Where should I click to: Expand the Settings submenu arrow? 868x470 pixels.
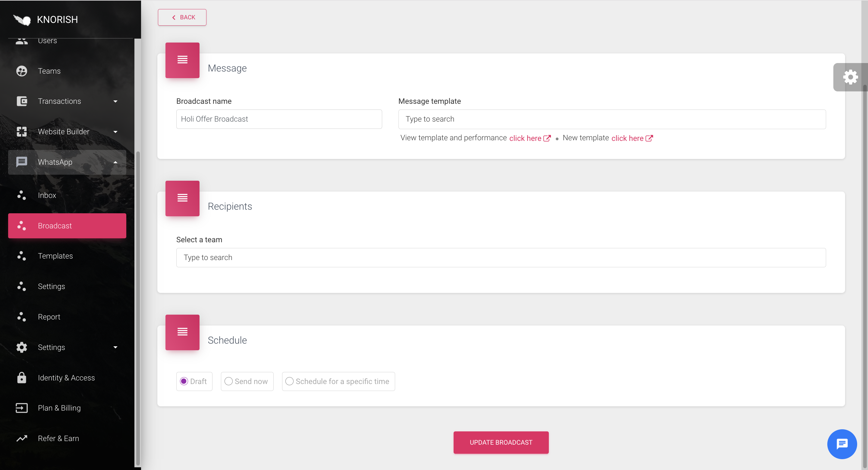click(115, 347)
